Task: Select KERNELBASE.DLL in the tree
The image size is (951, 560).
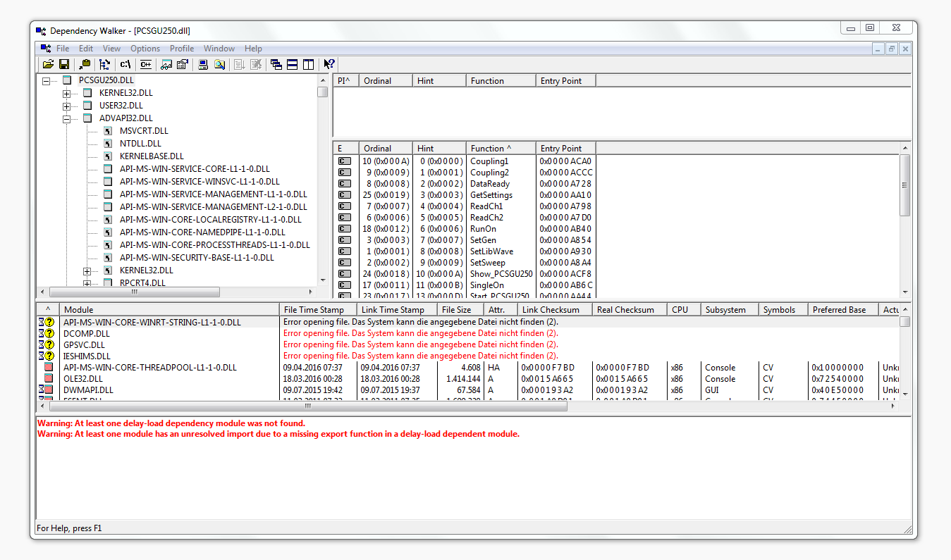Action: pos(152,156)
